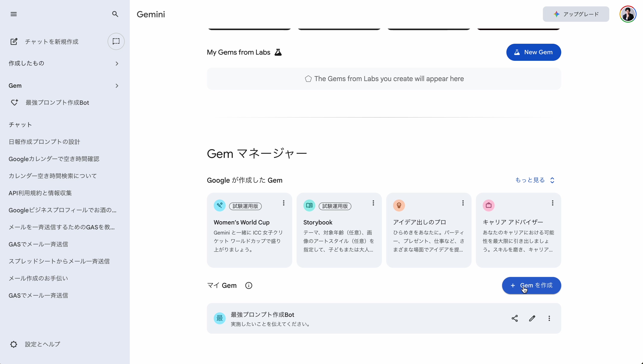Image resolution: width=643 pixels, height=364 pixels.
Task: Open アップグレード from the top bar
Action: (576, 14)
